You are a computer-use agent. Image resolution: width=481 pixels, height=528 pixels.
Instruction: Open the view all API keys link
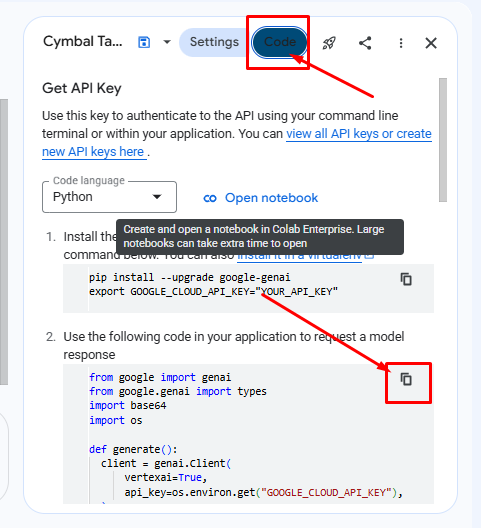pos(359,134)
